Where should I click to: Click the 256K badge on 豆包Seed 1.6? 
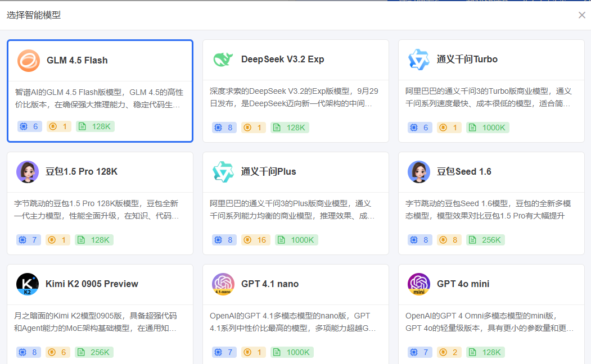pos(485,240)
